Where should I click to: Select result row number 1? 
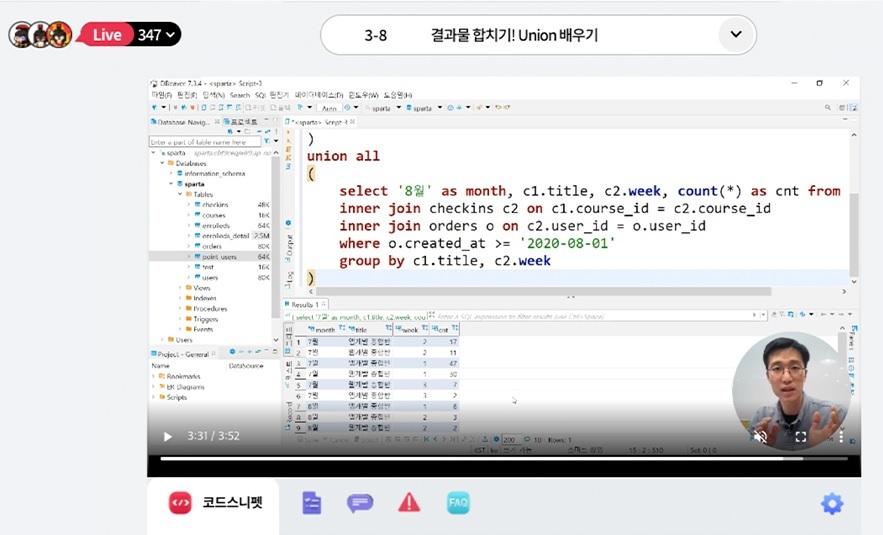click(298, 342)
